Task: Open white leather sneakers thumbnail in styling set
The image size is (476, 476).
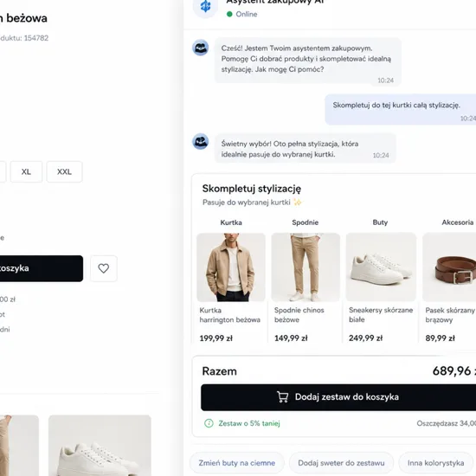Action: [x=381, y=267]
